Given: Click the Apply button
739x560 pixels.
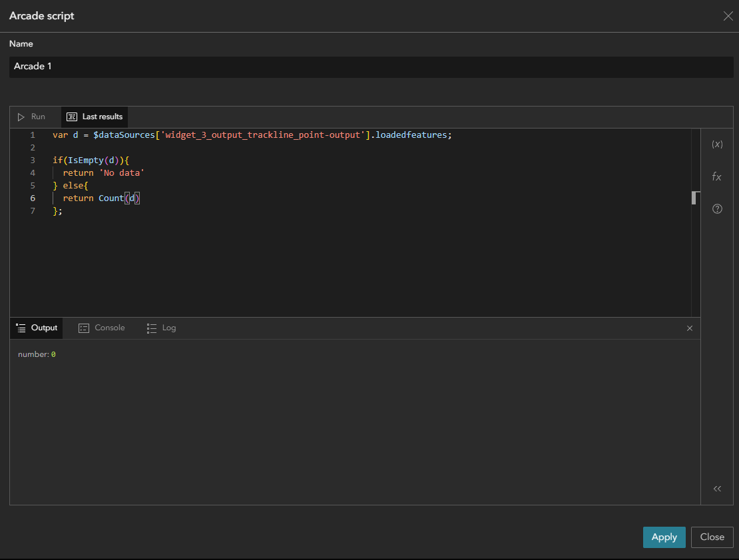Looking at the screenshot, I should tap(664, 537).
